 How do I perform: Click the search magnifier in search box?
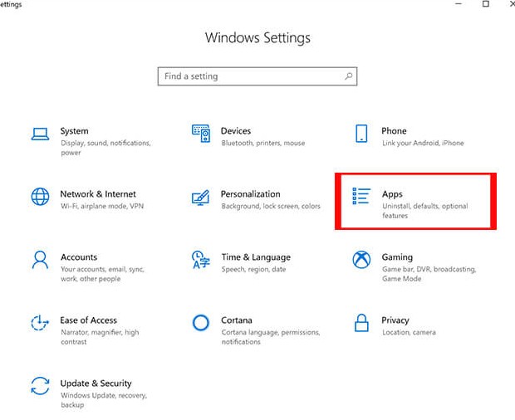click(349, 76)
